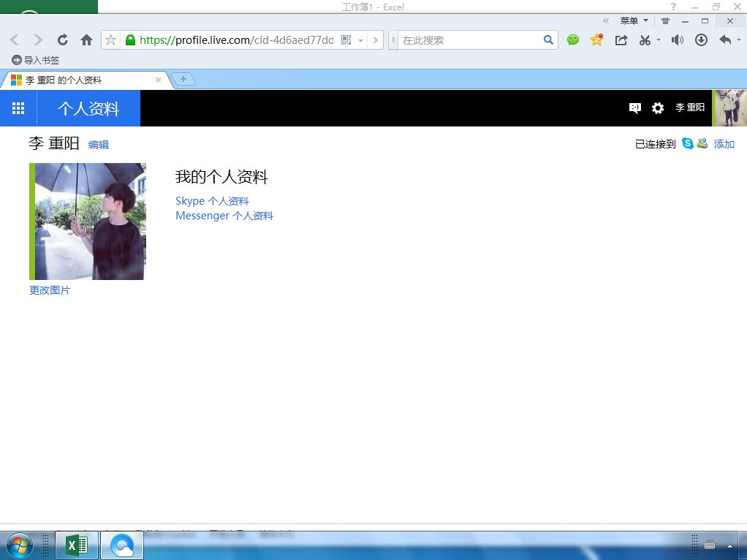Viewport: 747px width, 560px height.
Task: Click the green lock security icon
Action: 130,40
